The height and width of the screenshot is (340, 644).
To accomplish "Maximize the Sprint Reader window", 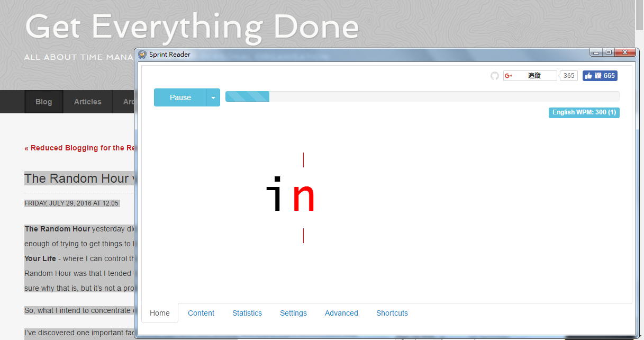I will 609,52.
